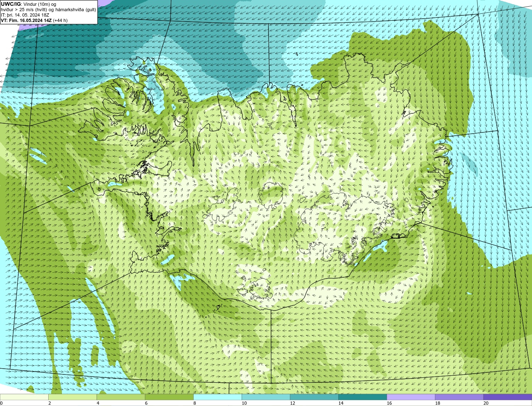Select the 'VT: Fim. 16.05.2024 14Z (+44 h)' line

(x=34, y=20)
